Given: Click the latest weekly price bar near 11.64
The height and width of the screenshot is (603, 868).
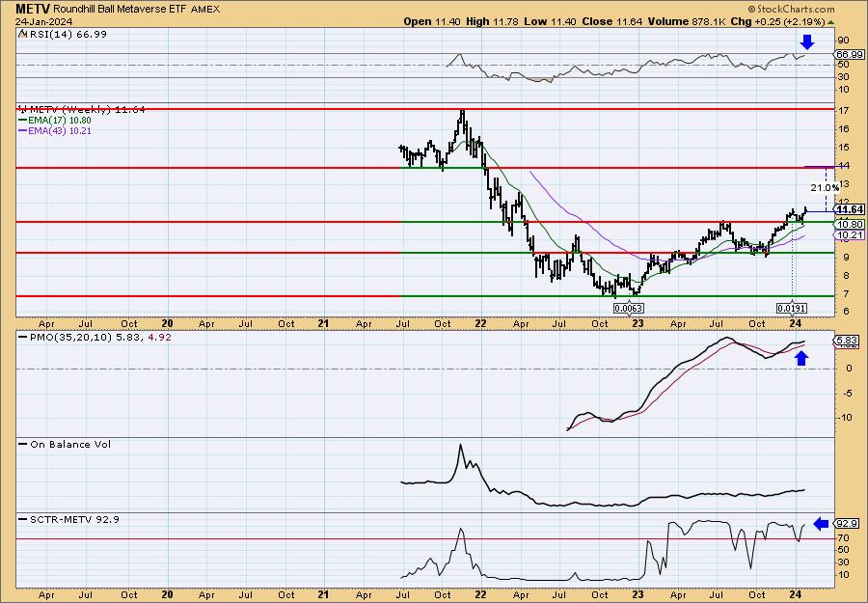Looking at the screenshot, I should click(805, 212).
